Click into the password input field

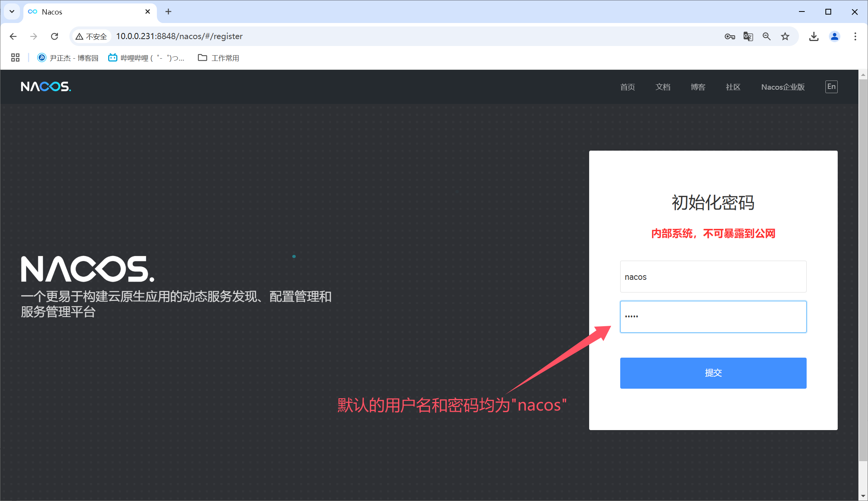713,317
